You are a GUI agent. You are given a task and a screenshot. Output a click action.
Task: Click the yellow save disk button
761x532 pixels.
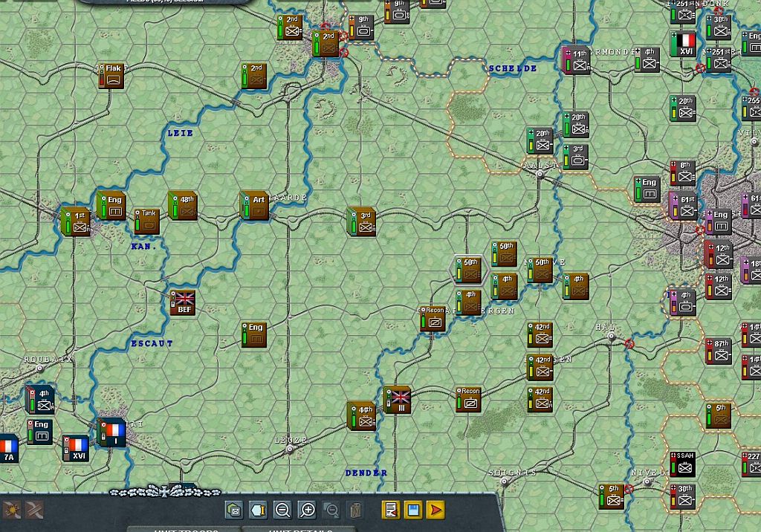point(413,510)
